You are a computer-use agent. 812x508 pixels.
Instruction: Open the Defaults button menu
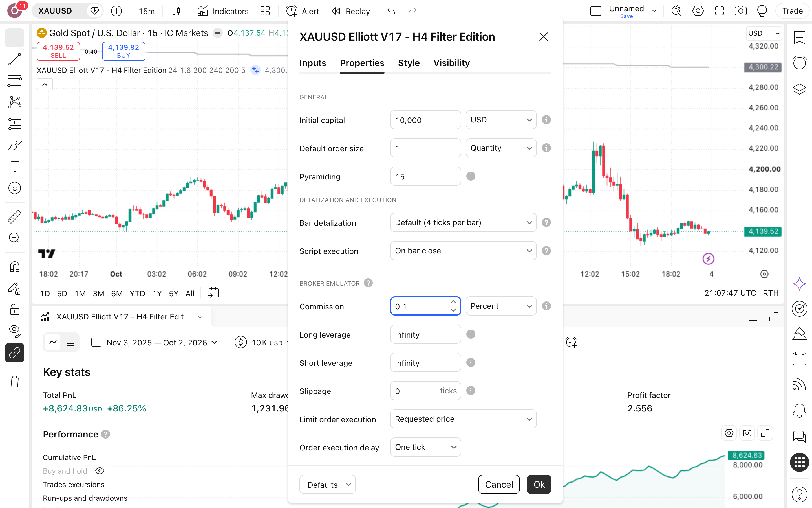[327, 484]
